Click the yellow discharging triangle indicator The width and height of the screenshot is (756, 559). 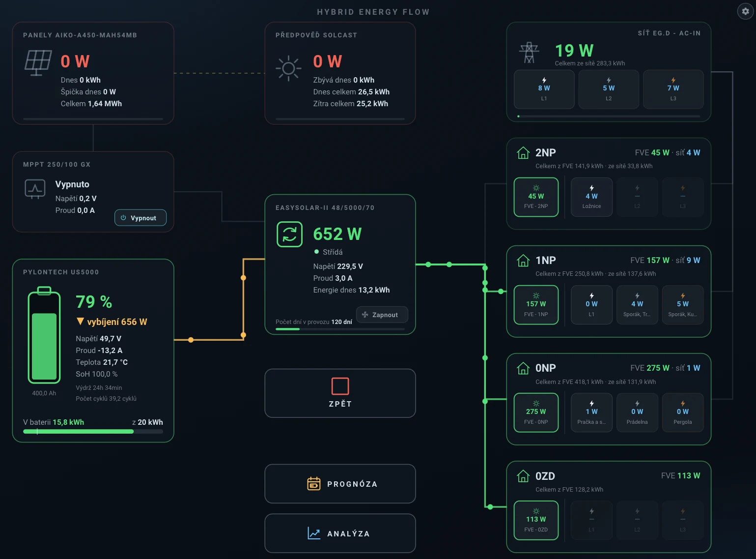pos(80,322)
